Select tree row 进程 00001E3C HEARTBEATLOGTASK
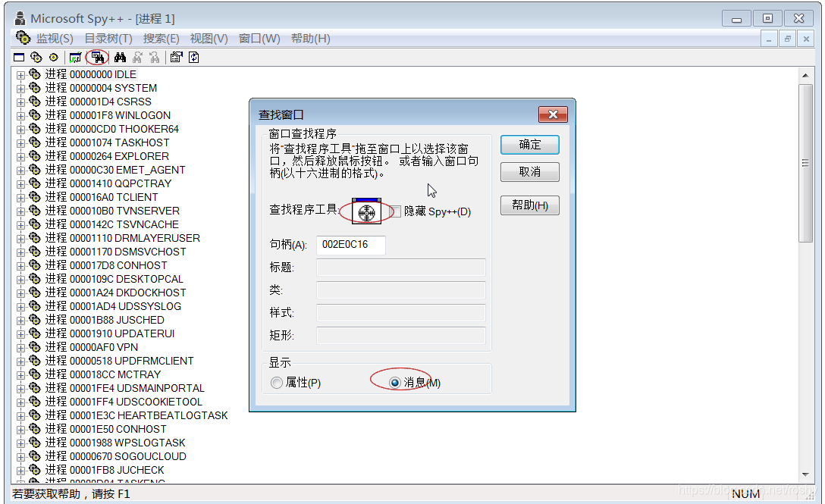This screenshot has height=504, width=825. 136,415
